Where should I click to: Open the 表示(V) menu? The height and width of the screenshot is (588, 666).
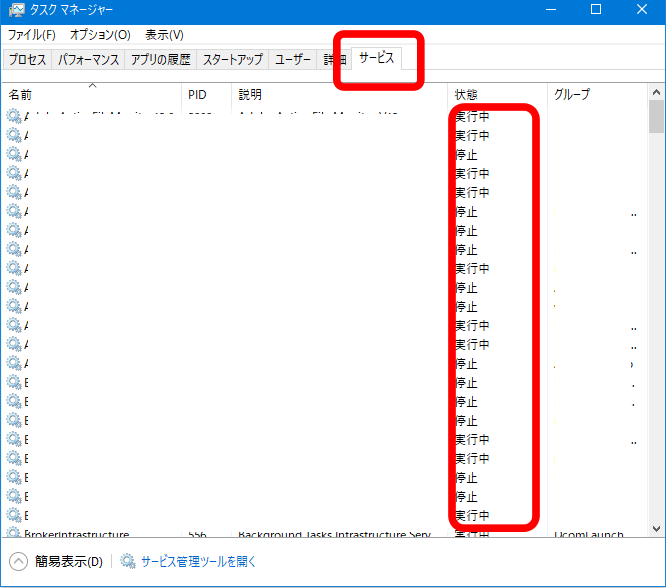(164, 35)
